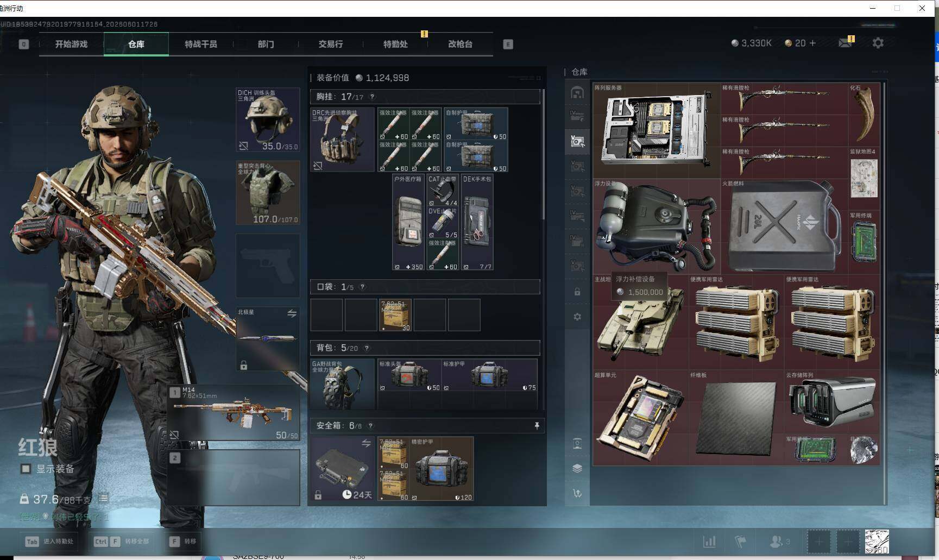Open the 改枪台 tab

pos(460,44)
